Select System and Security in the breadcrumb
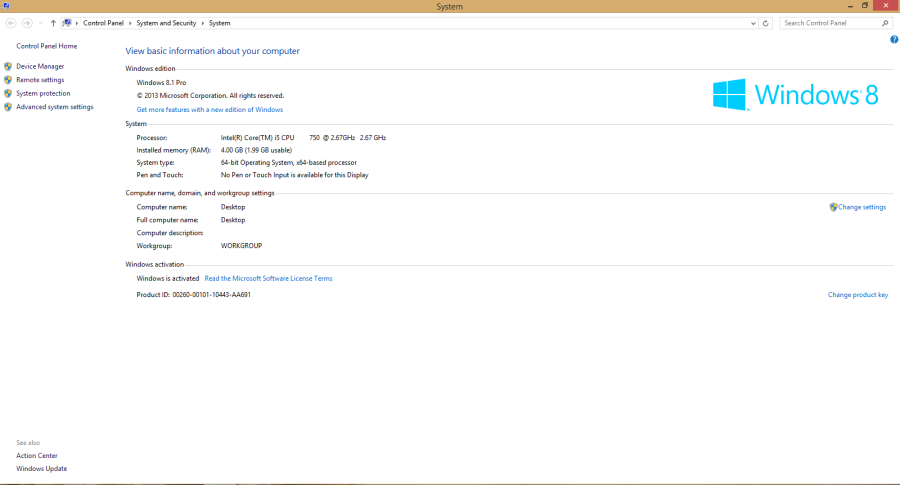This screenshot has width=900, height=485. 166,22
